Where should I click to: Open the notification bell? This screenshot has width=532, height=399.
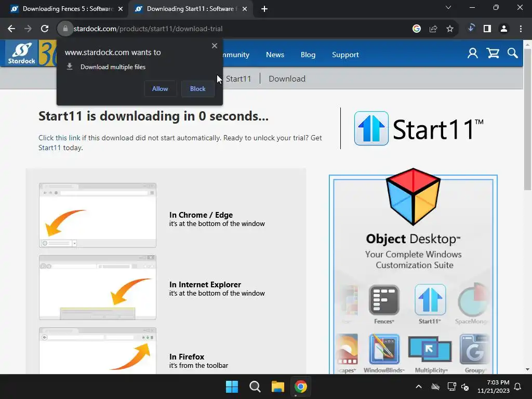517,387
